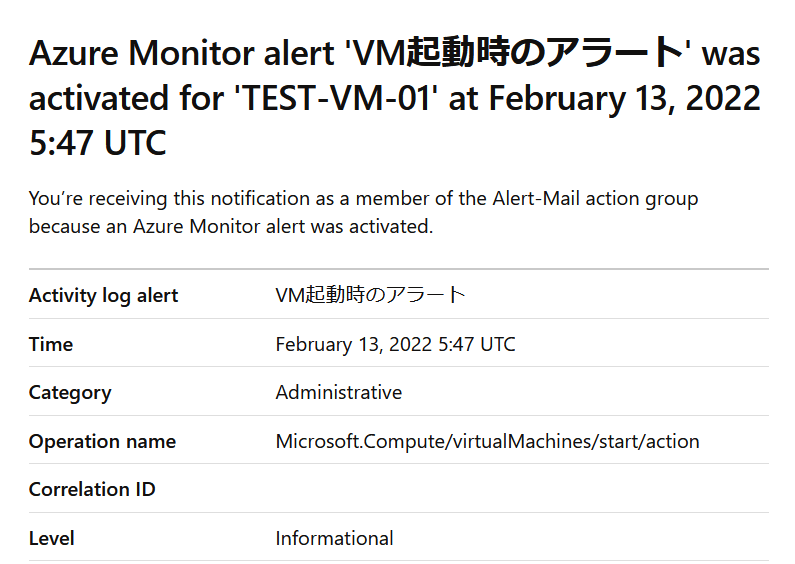The height and width of the screenshot is (564, 795).
Task: Click '5:47 UTC' in the headline
Action: coord(97,143)
